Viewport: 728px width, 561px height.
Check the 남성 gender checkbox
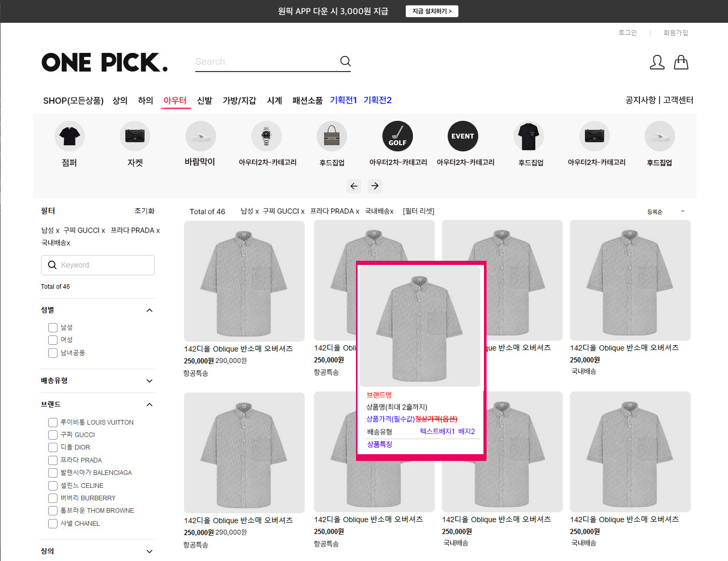[53, 328]
